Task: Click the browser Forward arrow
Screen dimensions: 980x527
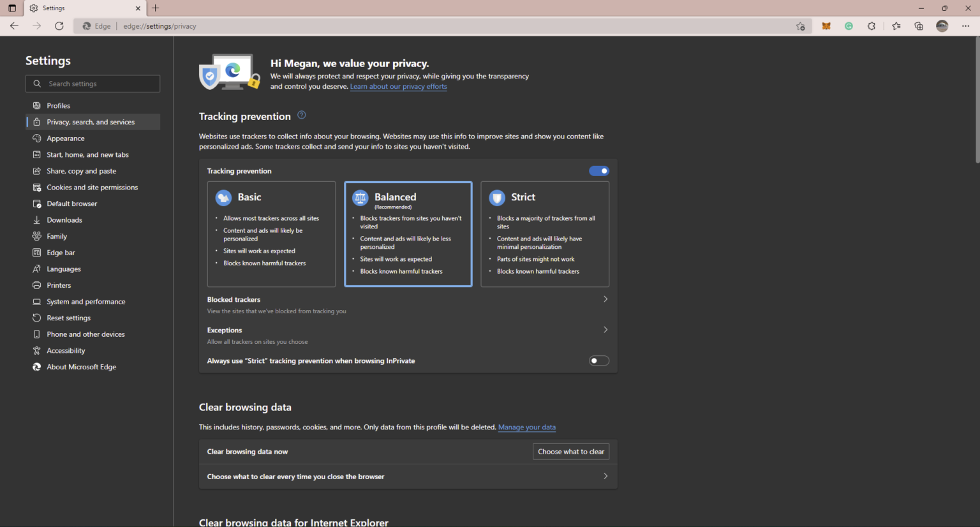Action: click(36, 26)
